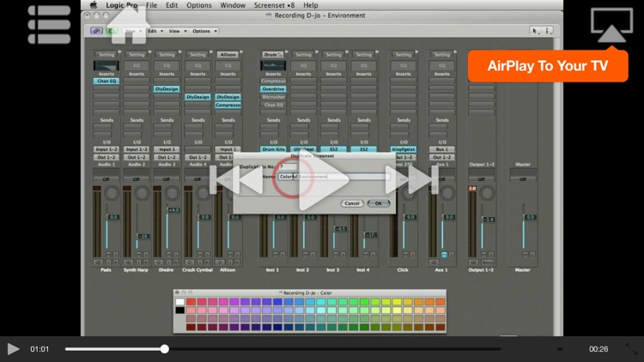This screenshot has width=644, height=362.
Task: Open the Compressor insert on Allison
Action: click(228, 105)
